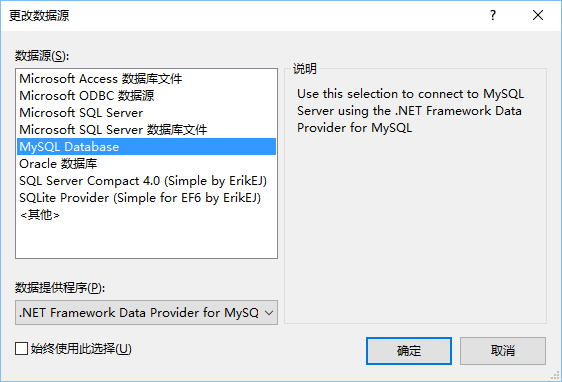Click the help question mark icon
The height and width of the screenshot is (382, 562).
tap(493, 15)
